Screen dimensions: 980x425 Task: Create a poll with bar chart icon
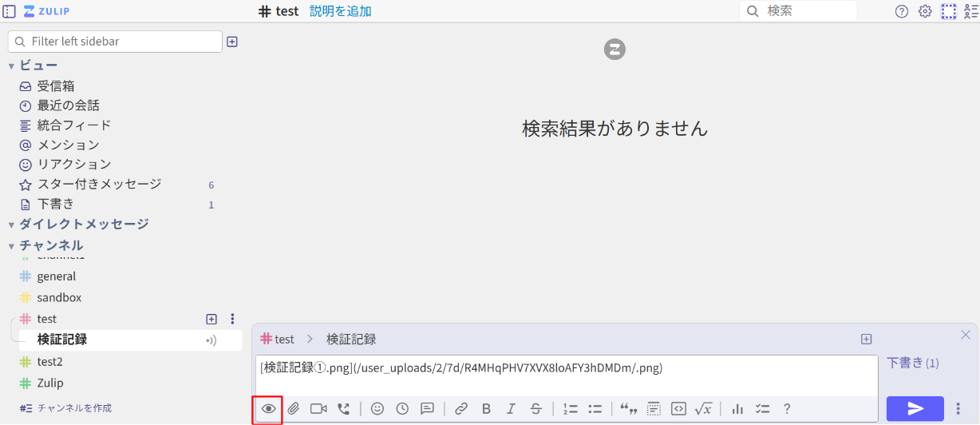737,409
